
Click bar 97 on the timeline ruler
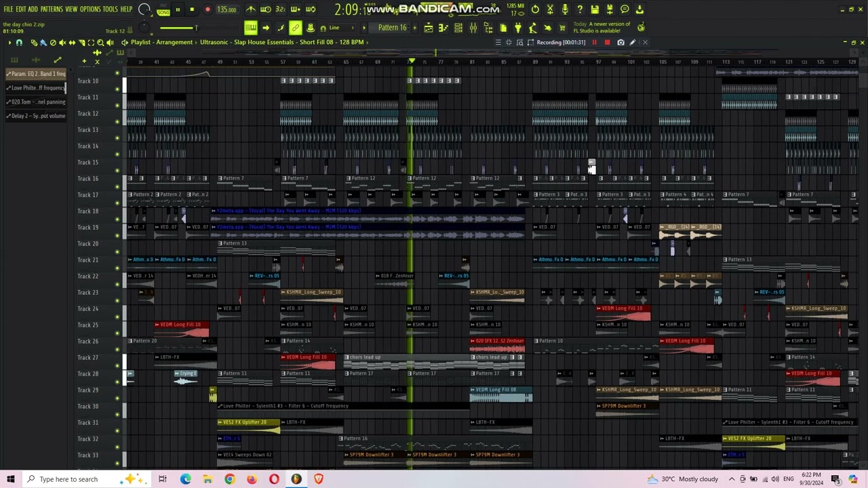tap(598, 62)
